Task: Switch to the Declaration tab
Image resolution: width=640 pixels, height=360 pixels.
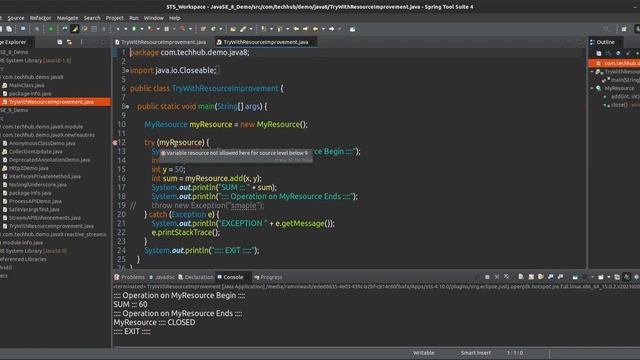Action: click(x=196, y=277)
